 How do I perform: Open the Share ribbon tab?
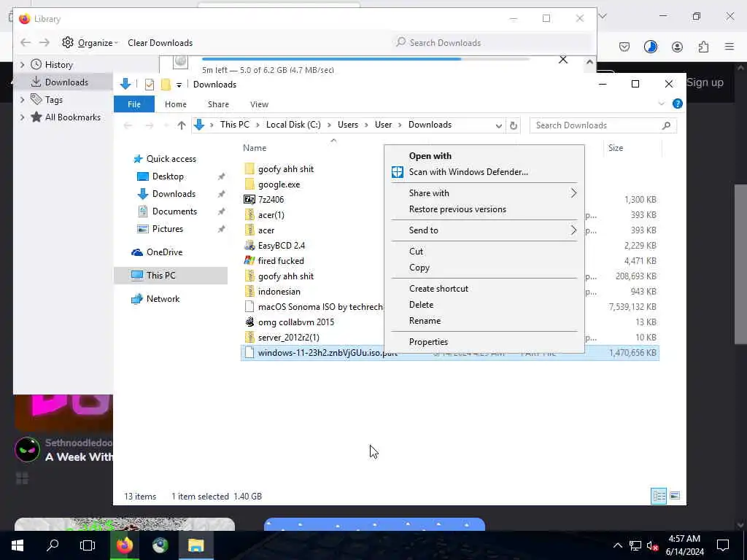pyautogui.click(x=218, y=104)
